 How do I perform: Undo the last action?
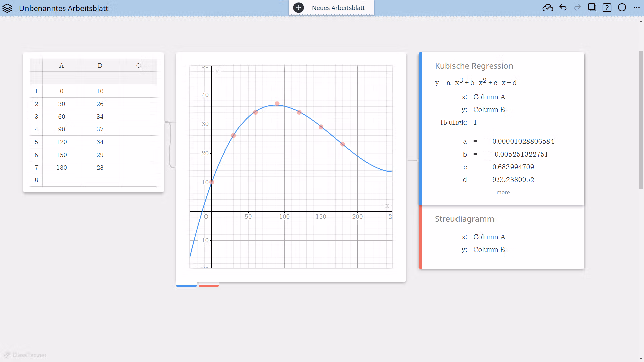pyautogui.click(x=563, y=8)
